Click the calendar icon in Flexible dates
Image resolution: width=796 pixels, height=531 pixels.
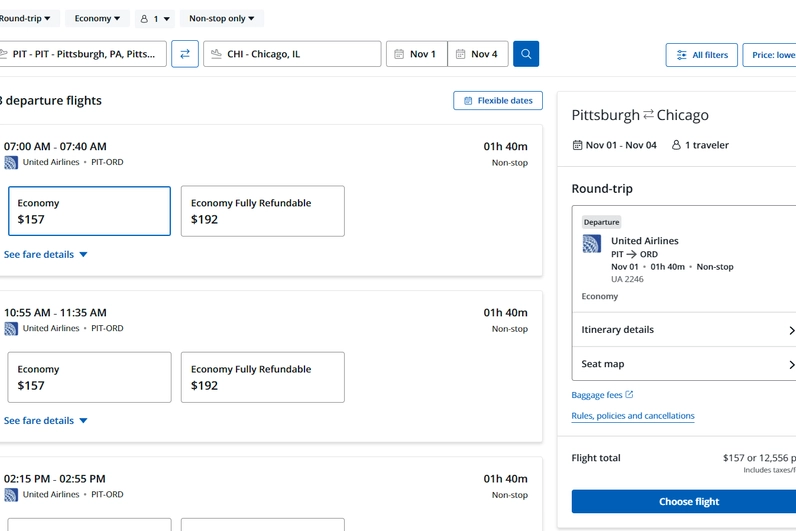pos(468,101)
